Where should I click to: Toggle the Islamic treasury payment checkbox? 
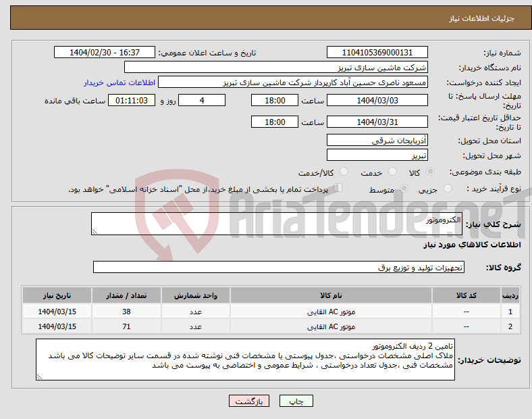pyautogui.click(x=338, y=188)
